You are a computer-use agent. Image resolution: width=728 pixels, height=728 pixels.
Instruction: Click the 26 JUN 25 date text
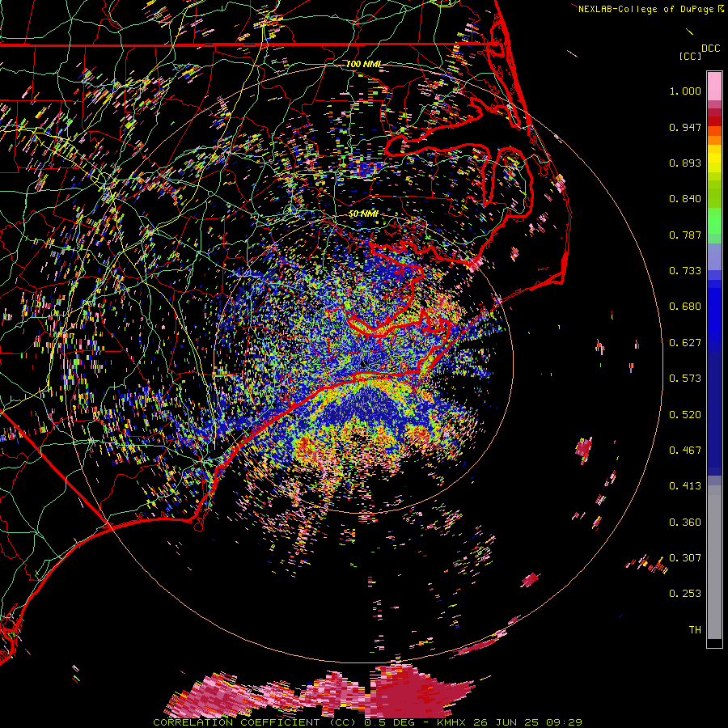[506, 722]
